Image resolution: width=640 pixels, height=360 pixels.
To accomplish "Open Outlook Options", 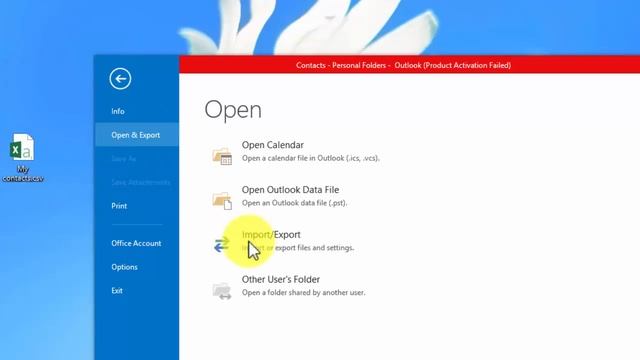I will (x=124, y=267).
